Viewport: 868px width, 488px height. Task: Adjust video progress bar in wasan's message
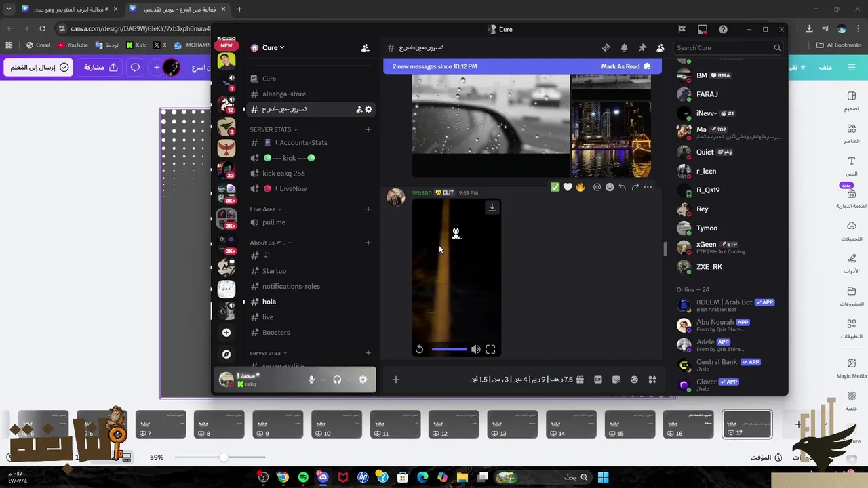(449, 350)
